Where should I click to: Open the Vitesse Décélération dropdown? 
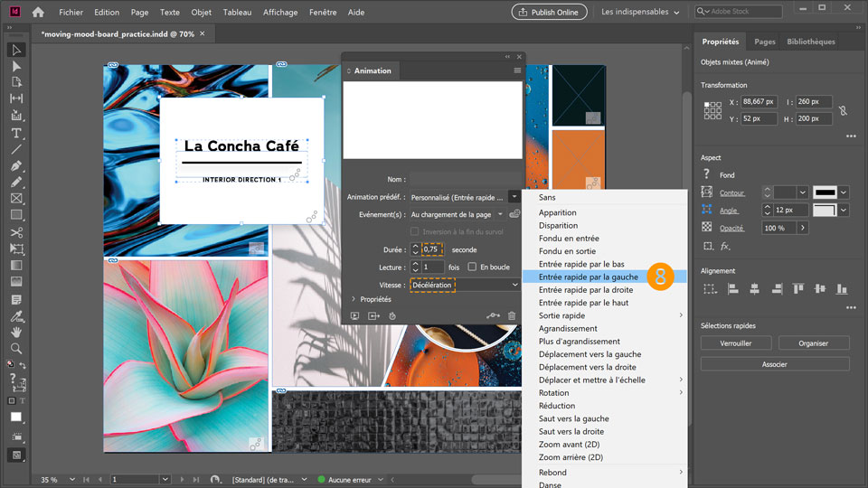tap(465, 285)
